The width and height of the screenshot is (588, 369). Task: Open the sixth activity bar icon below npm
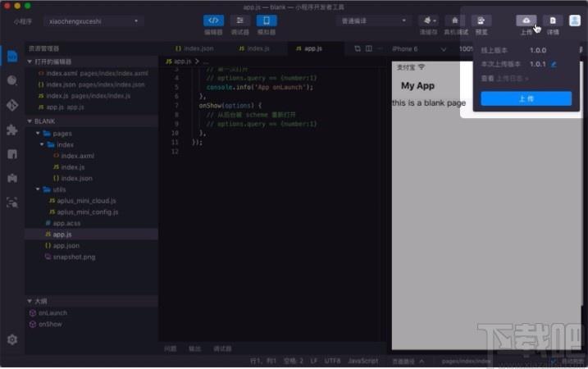click(x=12, y=178)
